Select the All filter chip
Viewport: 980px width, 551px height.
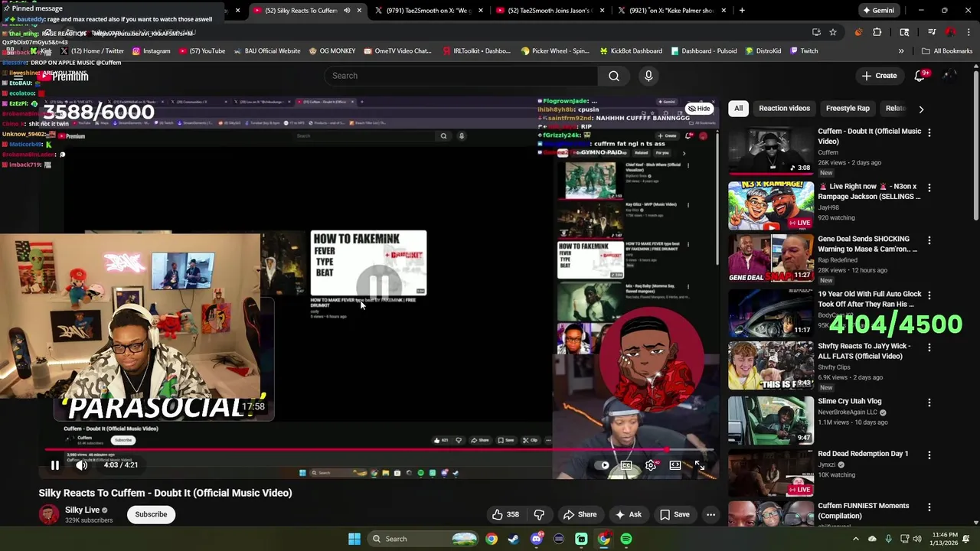[738, 109]
